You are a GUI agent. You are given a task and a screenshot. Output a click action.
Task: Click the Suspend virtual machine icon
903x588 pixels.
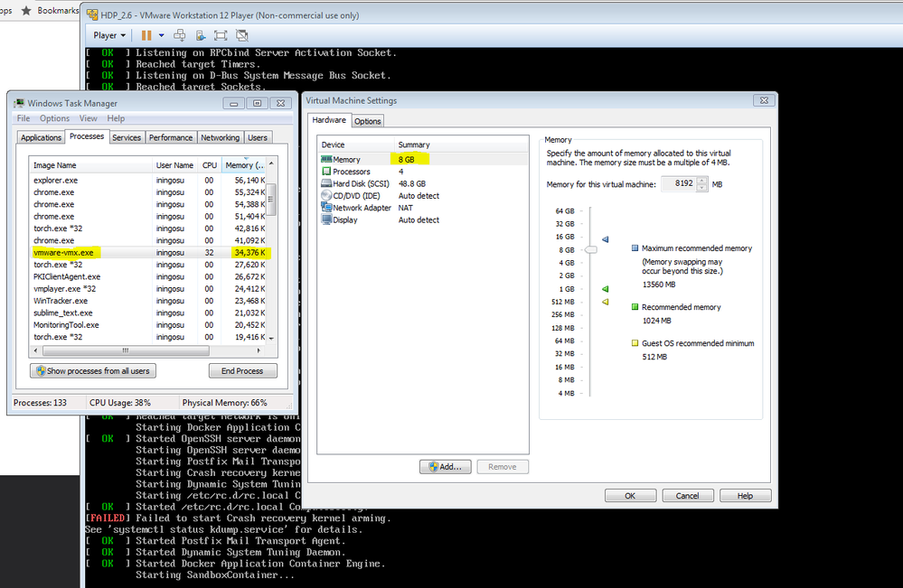146,34
